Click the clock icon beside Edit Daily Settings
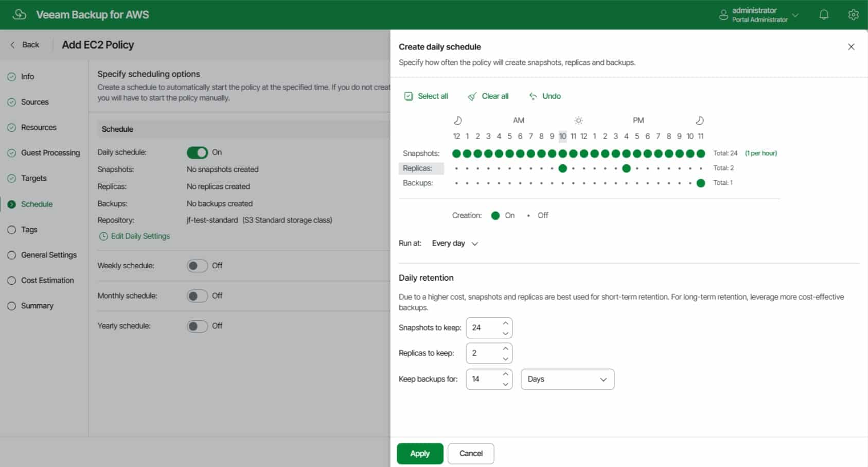868x467 pixels. (x=103, y=236)
